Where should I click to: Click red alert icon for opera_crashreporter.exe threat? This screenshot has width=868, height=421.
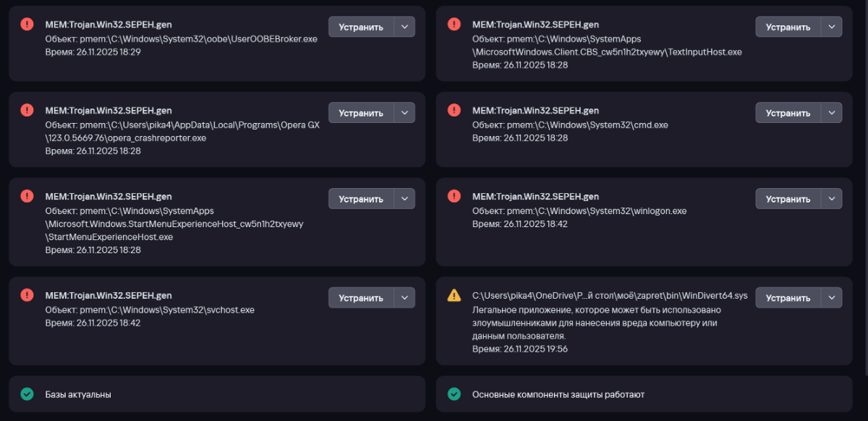coord(27,110)
